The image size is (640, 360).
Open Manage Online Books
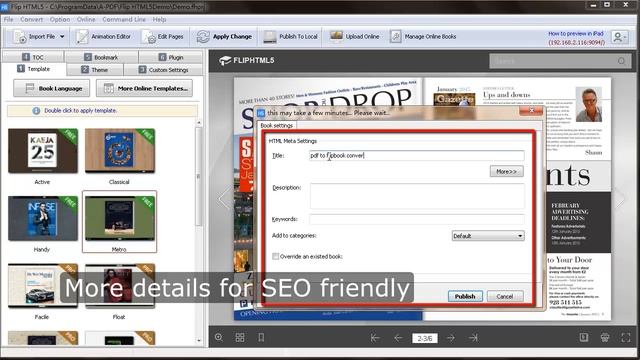click(x=423, y=37)
